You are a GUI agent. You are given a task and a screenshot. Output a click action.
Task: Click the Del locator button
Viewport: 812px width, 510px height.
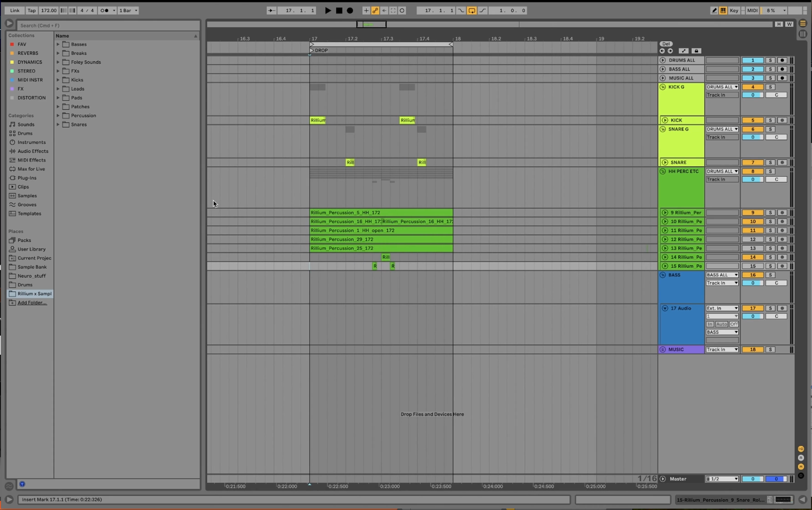pyautogui.click(x=666, y=44)
